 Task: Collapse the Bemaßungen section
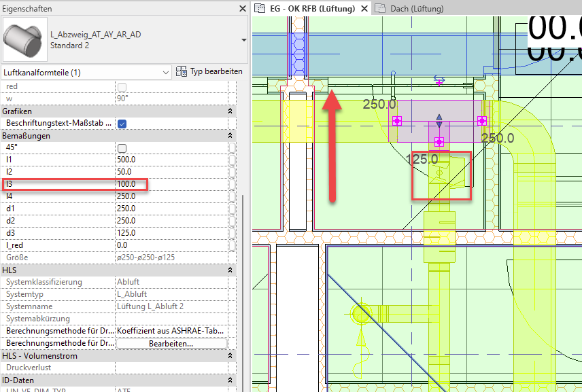pos(230,135)
